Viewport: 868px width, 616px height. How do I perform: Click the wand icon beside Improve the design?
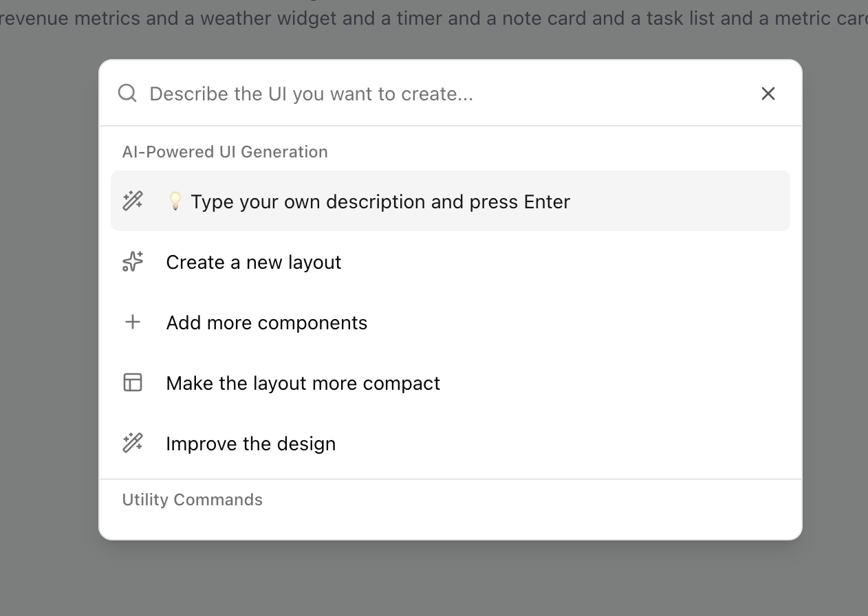(x=133, y=443)
